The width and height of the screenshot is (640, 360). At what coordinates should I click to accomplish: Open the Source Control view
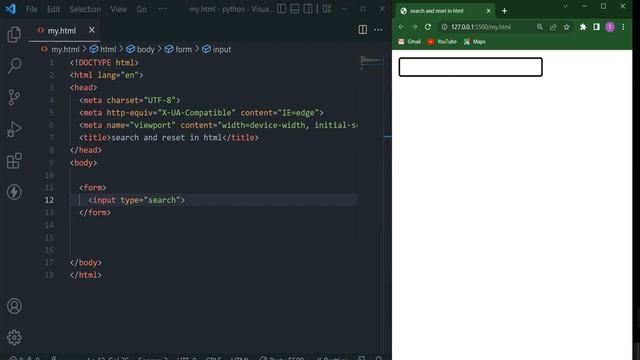[x=14, y=97]
